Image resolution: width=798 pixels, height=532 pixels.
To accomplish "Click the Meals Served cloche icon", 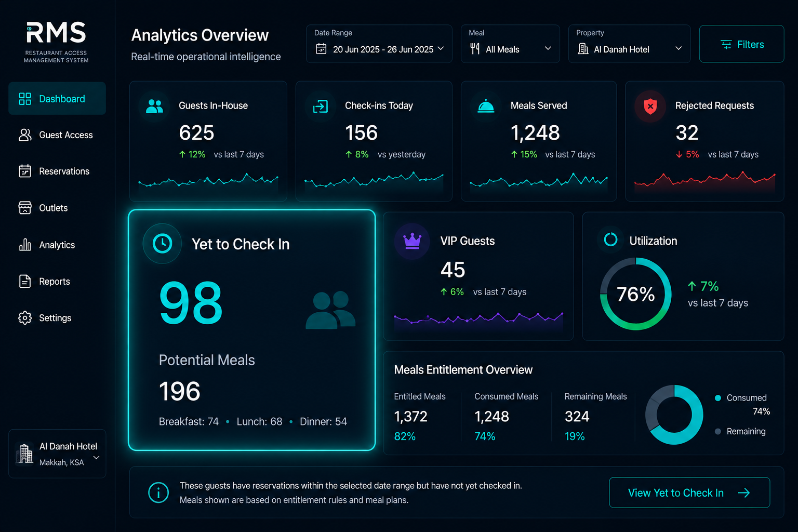I will click(x=486, y=106).
